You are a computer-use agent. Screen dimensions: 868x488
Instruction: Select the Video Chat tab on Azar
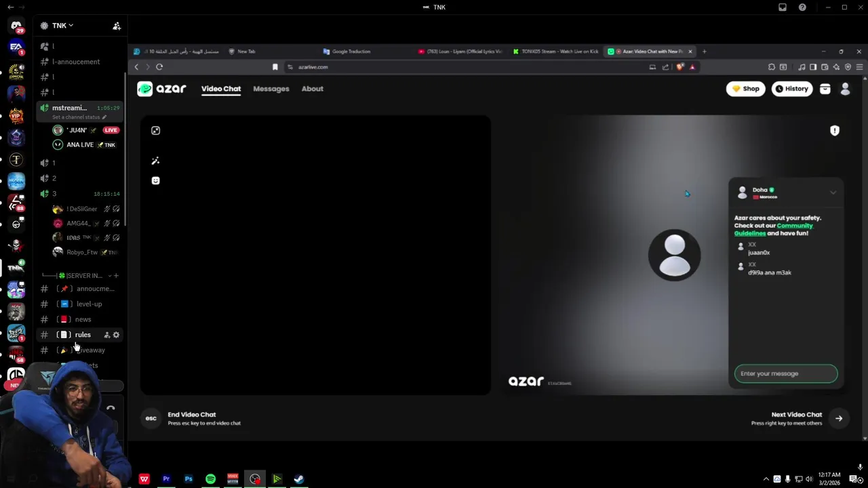pyautogui.click(x=221, y=89)
